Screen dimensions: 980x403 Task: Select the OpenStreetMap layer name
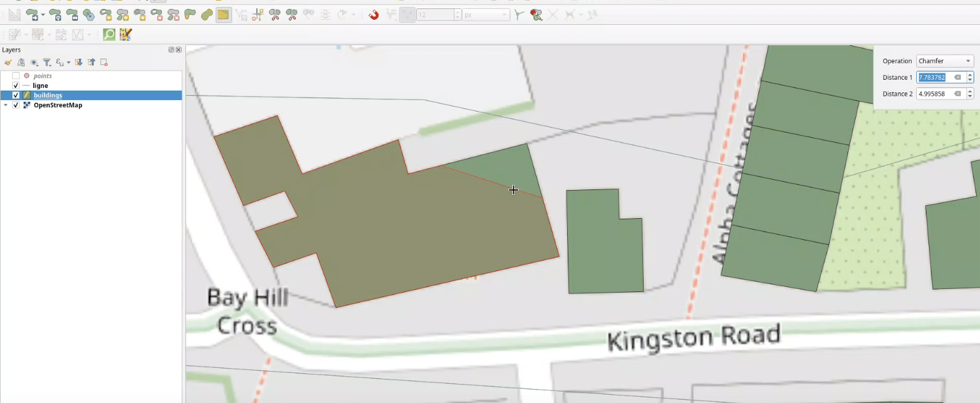point(57,105)
